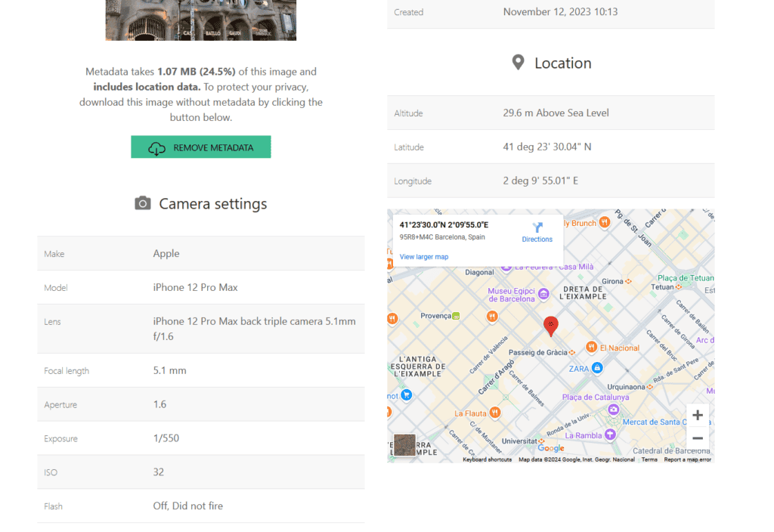Image resolution: width=774 pixels, height=532 pixels.
Task: Click the La Flauta orange restaurant marker
Action: [495, 413]
